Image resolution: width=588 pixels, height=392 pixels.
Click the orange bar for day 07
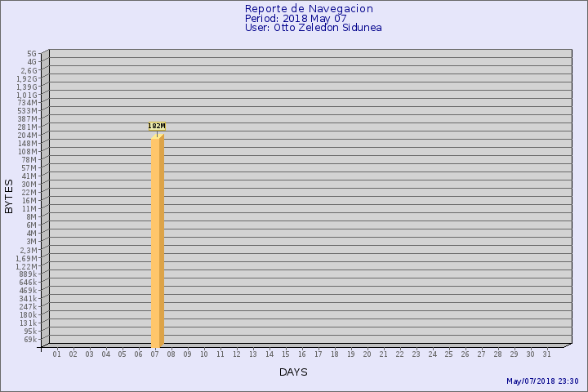157,241
